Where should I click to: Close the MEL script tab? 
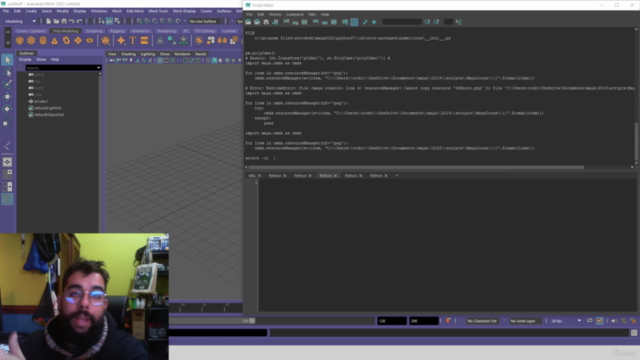pyautogui.click(x=259, y=176)
